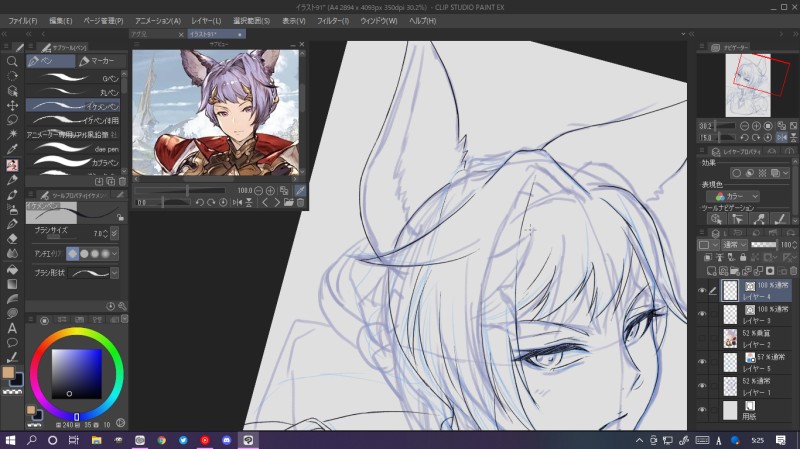Viewport: 800px width, 449px height.
Task: Toggle clip to layer below
Action: [708, 257]
